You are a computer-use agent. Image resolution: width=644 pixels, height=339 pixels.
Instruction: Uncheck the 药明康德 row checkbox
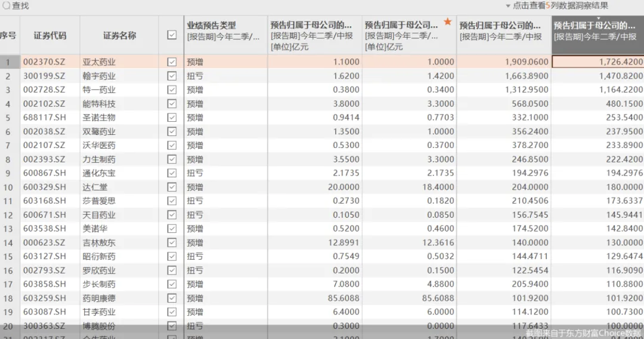click(x=172, y=298)
